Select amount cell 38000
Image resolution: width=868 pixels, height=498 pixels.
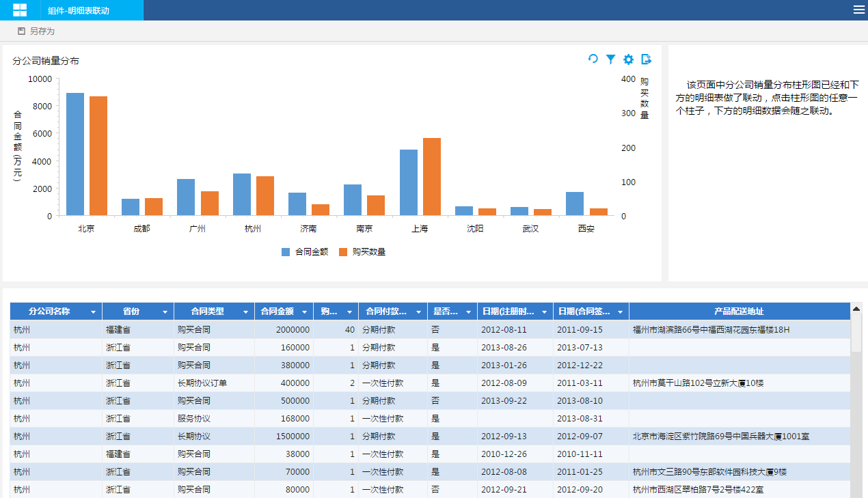(x=284, y=454)
